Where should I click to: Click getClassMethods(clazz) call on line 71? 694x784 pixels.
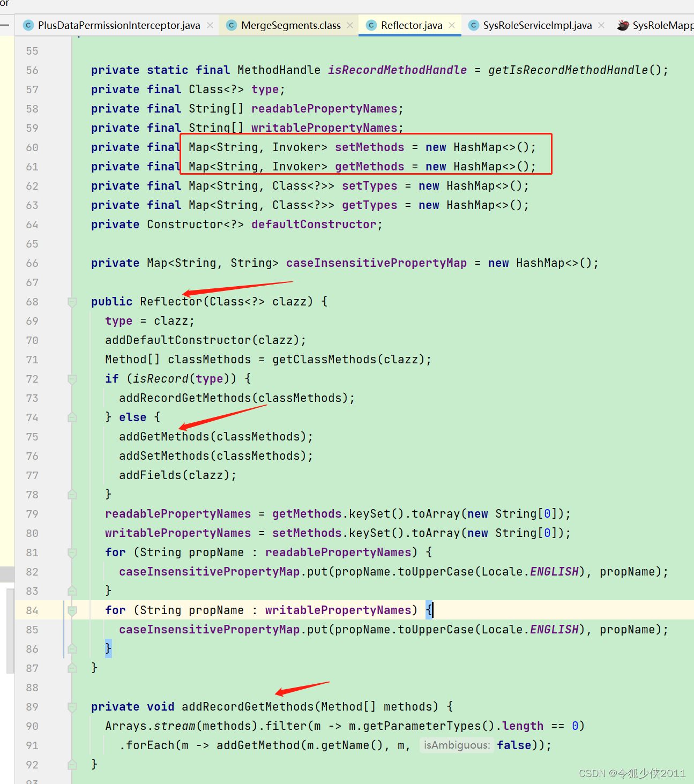(x=348, y=360)
